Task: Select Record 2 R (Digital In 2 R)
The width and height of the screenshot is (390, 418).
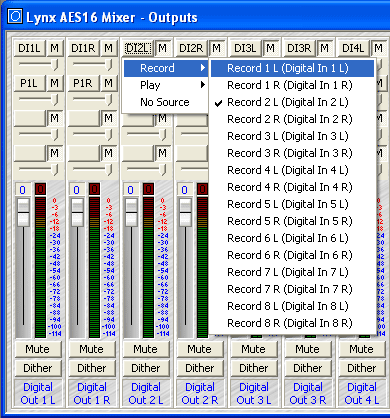Action: (x=292, y=119)
